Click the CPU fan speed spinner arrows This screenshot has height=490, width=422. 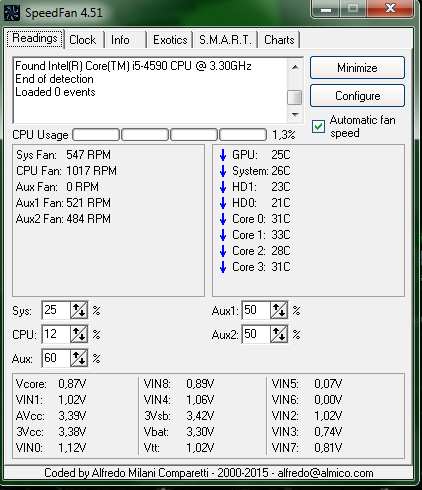[79, 334]
